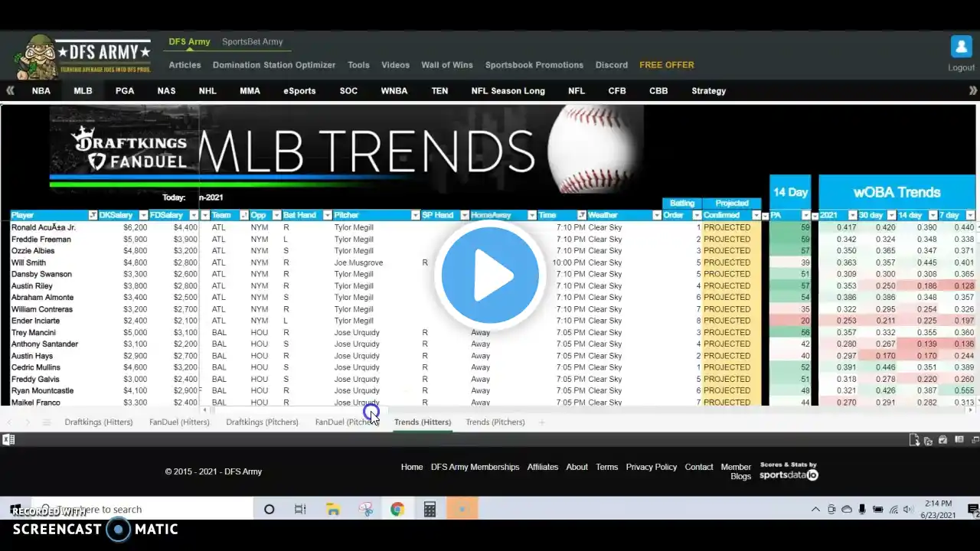
Task: Click the Wi-Fi network tray icon
Action: pos(893,510)
